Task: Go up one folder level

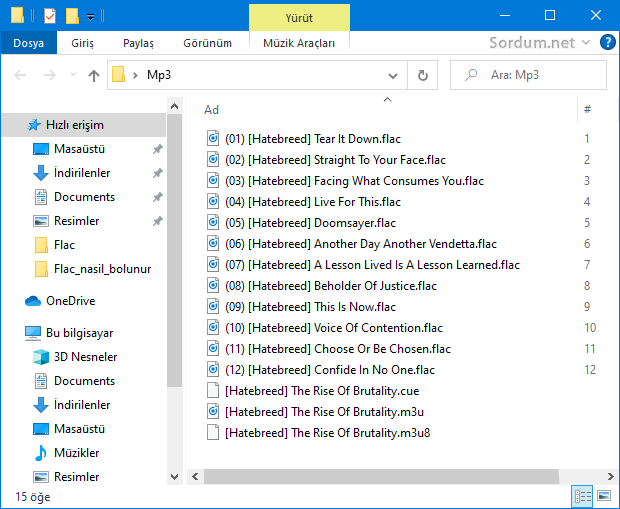Action: [x=94, y=75]
